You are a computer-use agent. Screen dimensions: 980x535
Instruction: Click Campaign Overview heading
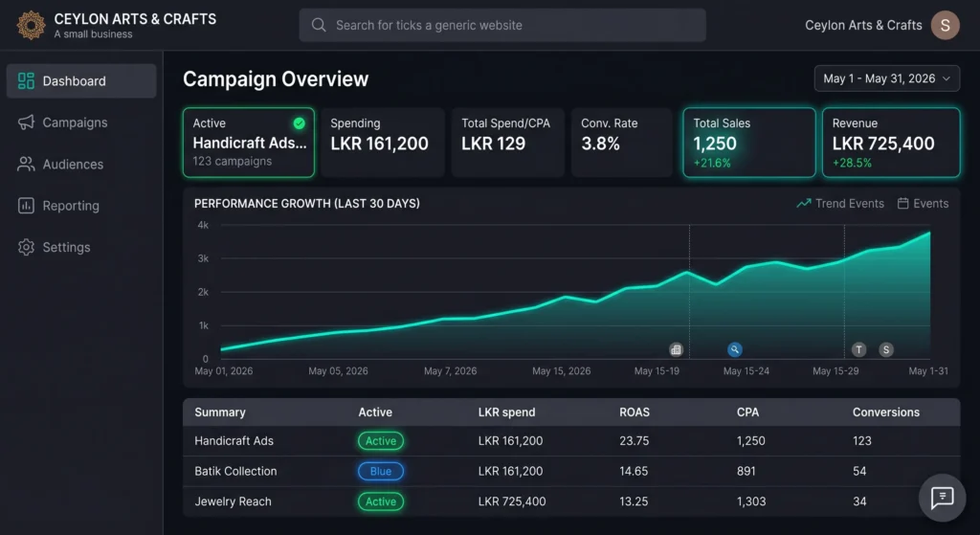click(x=276, y=79)
